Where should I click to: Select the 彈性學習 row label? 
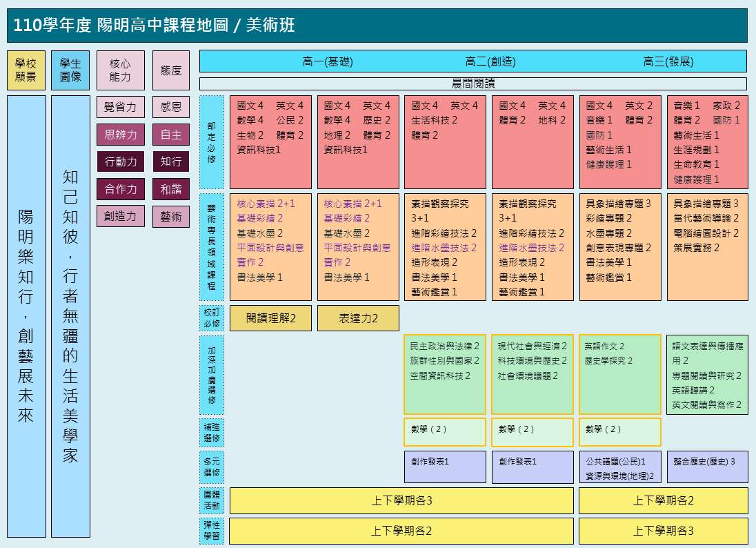(x=212, y=531)
